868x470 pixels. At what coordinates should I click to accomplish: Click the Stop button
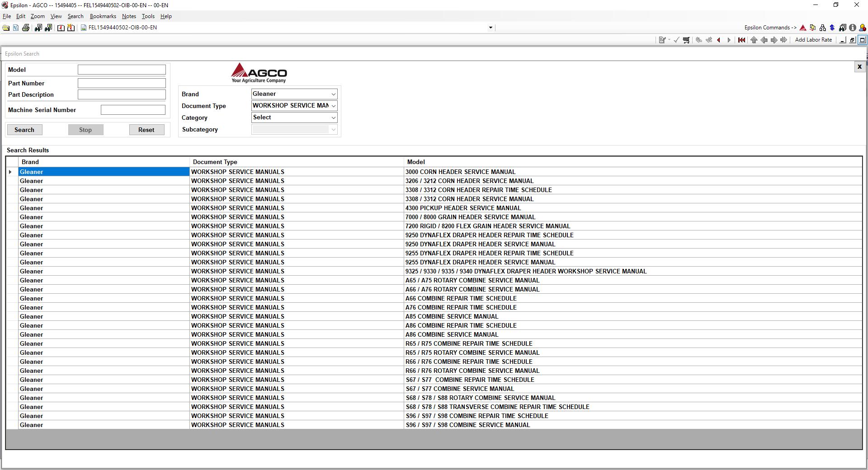click(x=85, y=130)
